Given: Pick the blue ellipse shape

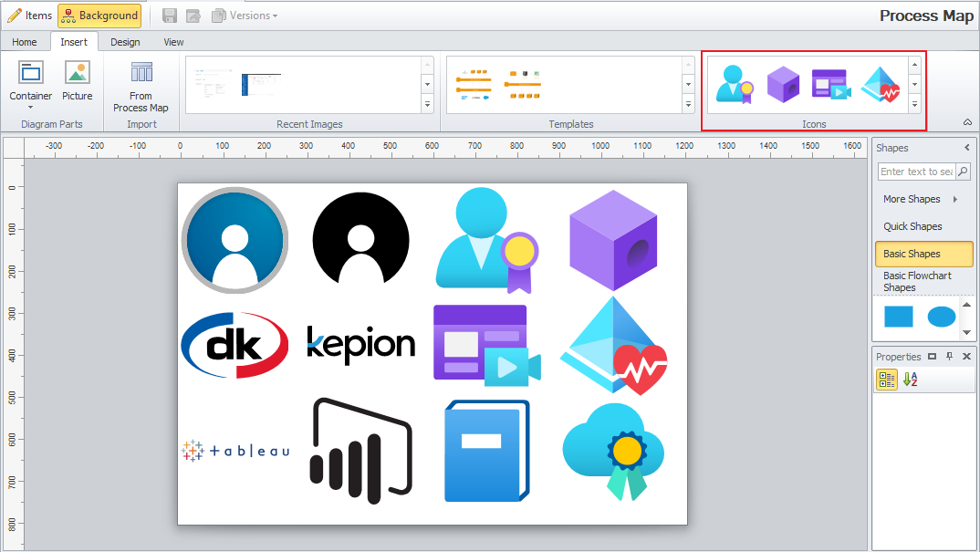Looking at the screenshot, I should pyautogui.click(x=942, y=317).
